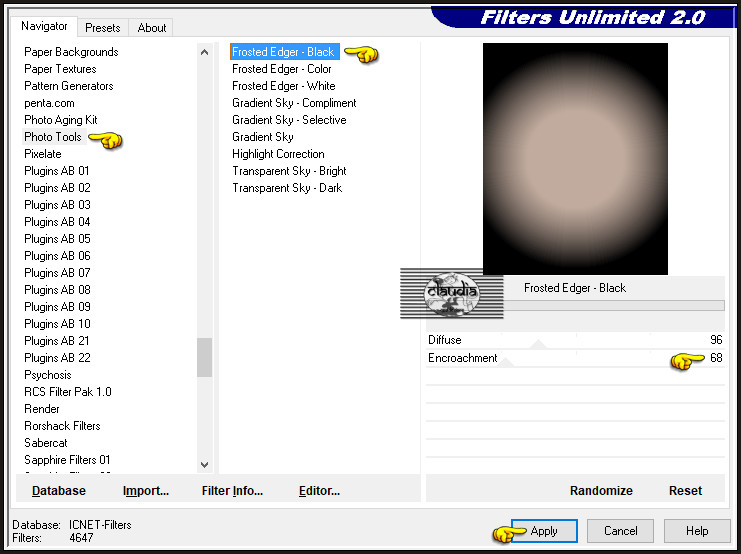Viewport: 741px width, 554px height.
Task: Select RCS Filter Pak 1.0 category
Action: click(x=68, y=392)
